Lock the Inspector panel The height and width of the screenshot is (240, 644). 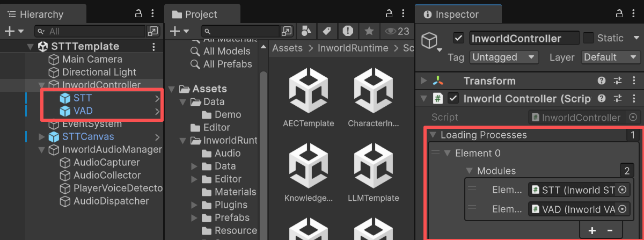(x=618, y=14)
